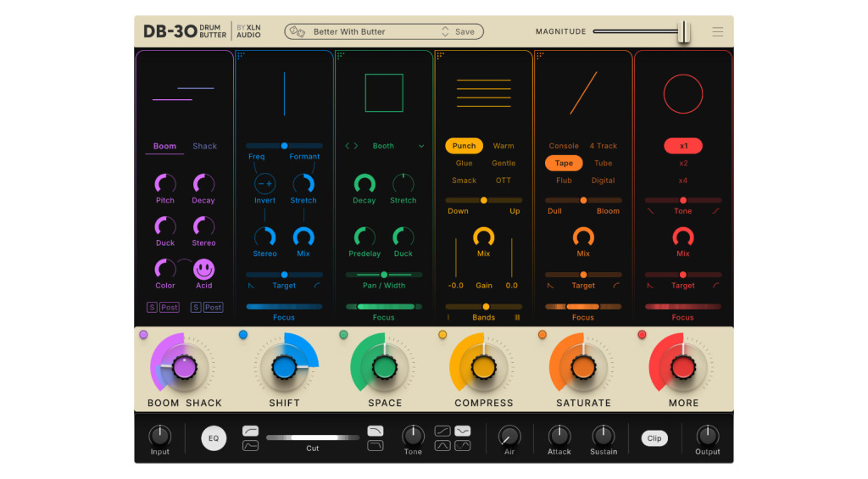The image size is (868, 479).
Task: Click the low-slope icon left of More Tone
Action: pyautogui.click(x=650, y=211)
